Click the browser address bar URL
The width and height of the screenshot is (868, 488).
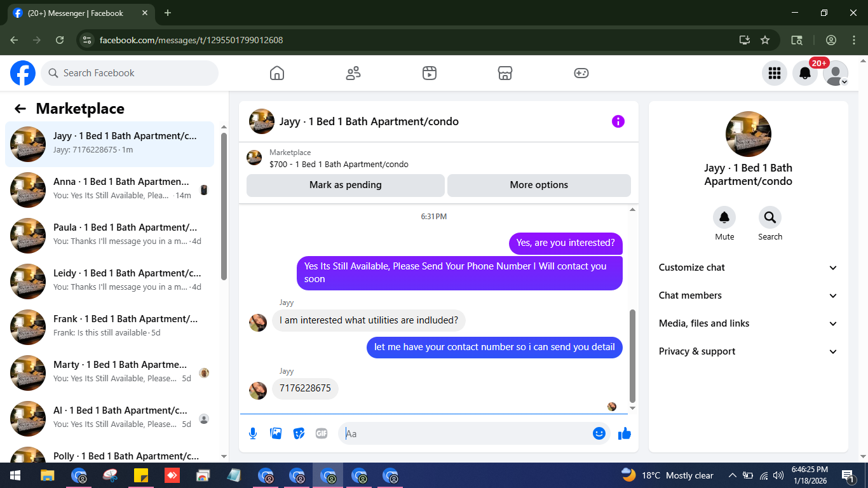(x=191, y=40)
